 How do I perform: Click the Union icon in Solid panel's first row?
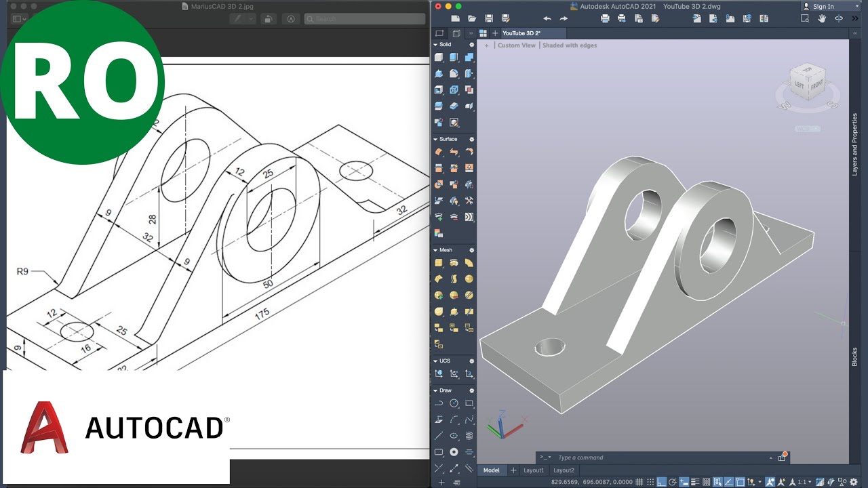469,58
